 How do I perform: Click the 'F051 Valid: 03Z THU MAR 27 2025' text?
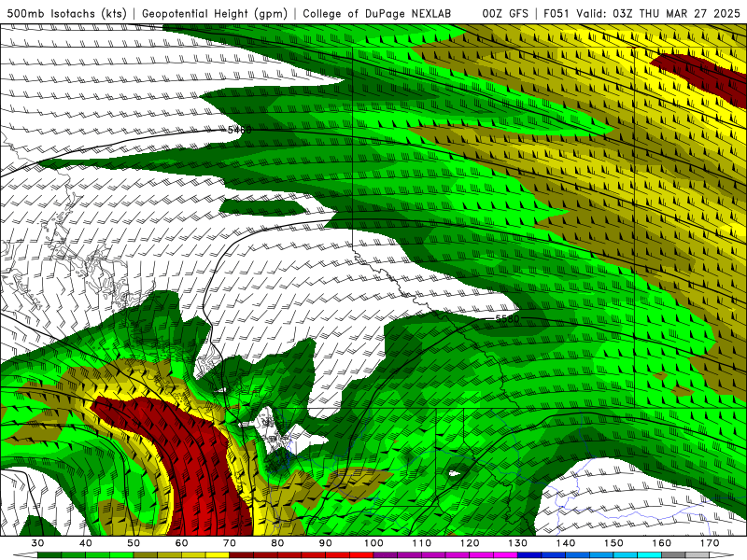tap(641, 13)
